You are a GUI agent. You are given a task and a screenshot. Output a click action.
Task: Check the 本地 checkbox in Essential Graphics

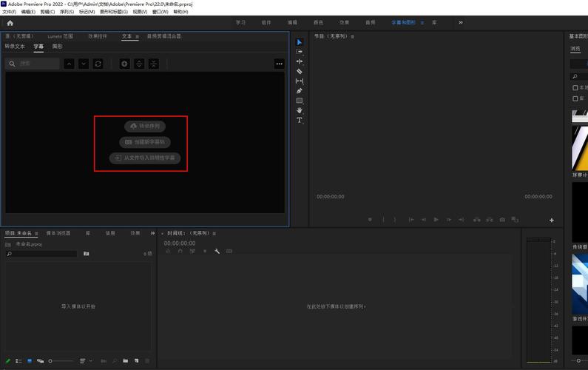[x=575, y=88]
